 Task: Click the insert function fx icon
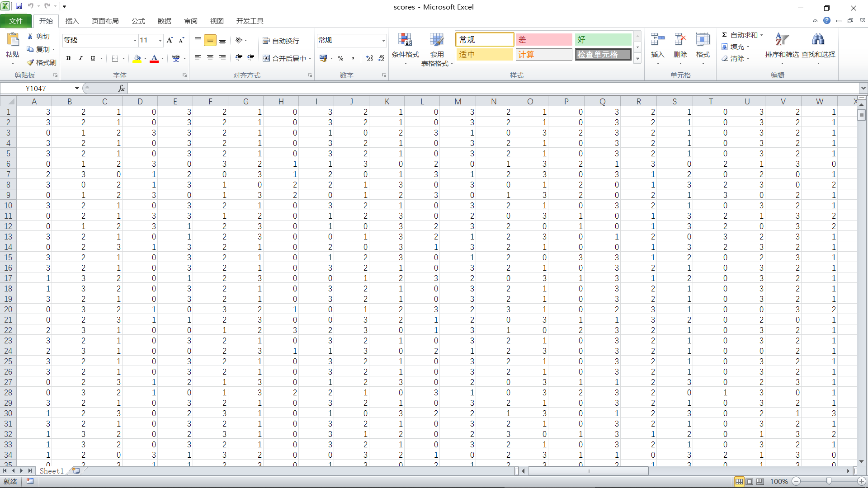121,89
